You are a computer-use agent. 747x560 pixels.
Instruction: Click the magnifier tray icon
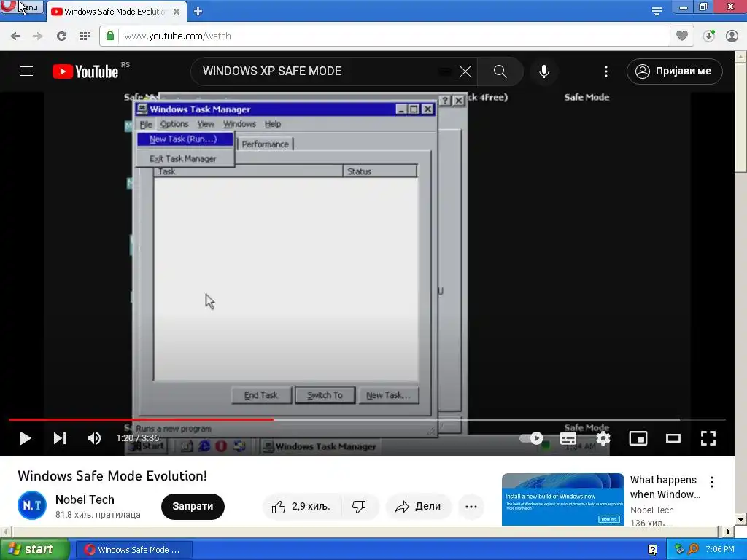pyautogui.click(x=693, y=549)
